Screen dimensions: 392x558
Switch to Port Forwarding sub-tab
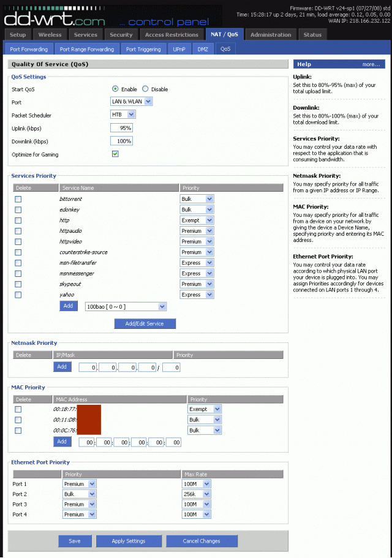coord(29,49)
